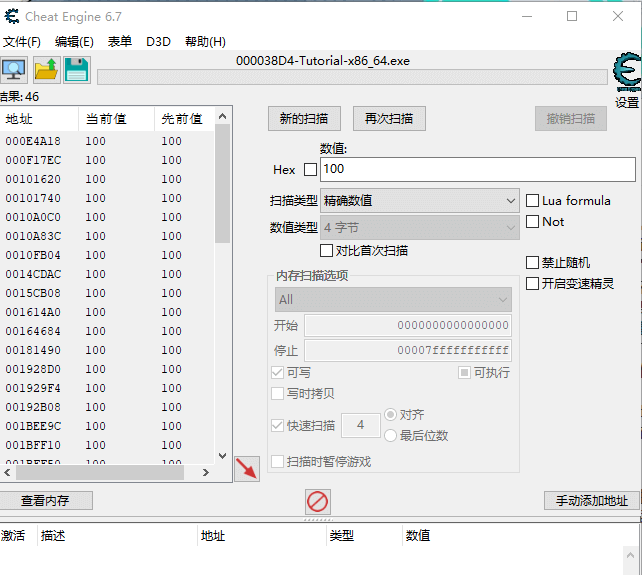Toggle the 快速扫描 checkbox
Viewport: 642px width, 575px height.
tap(278, 426)
